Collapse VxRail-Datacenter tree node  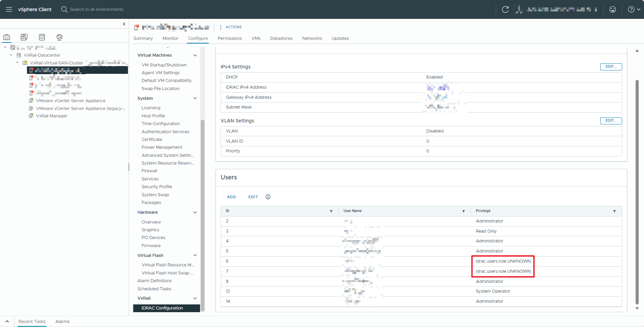click(11, 55)
